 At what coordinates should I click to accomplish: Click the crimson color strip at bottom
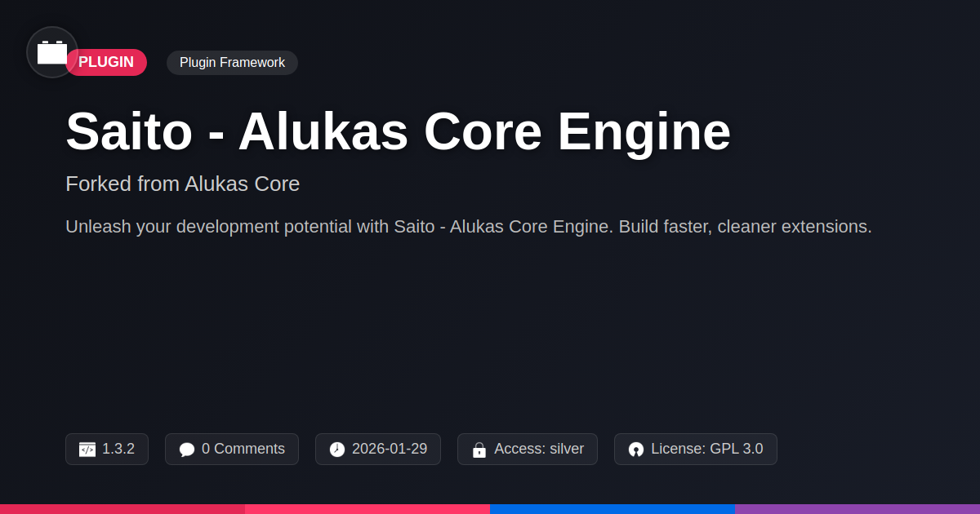coord(122,509)
